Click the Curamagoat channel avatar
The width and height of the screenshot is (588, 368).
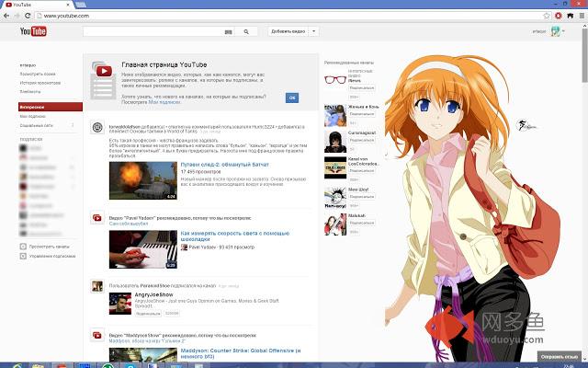click(x=335, y=142)
